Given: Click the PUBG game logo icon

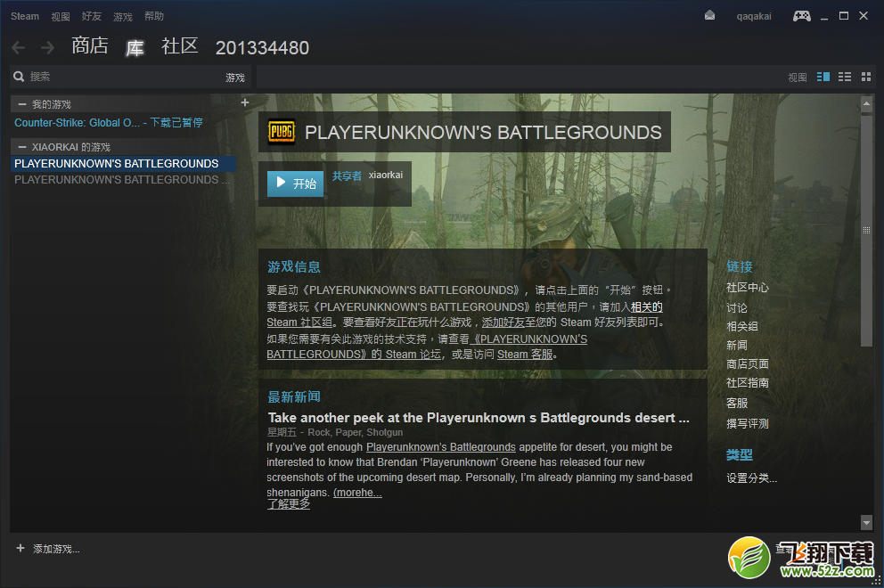Looking at the screenshot, I should pyautogui.click(x=282, y=132).
